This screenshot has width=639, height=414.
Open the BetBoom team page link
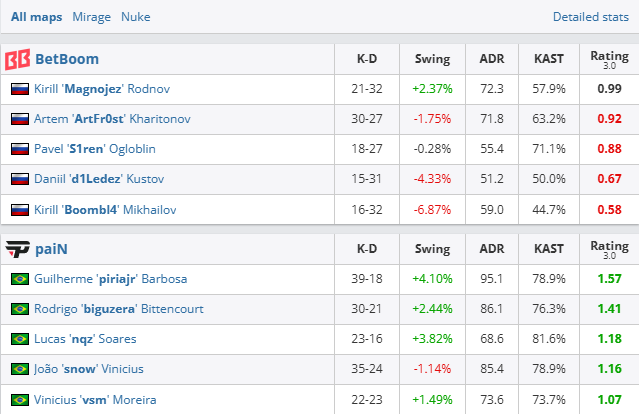(67, 59)
